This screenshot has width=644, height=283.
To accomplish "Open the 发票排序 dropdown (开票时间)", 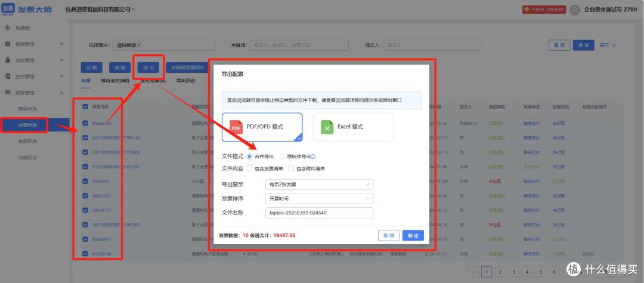I will [x=319, y=199].
